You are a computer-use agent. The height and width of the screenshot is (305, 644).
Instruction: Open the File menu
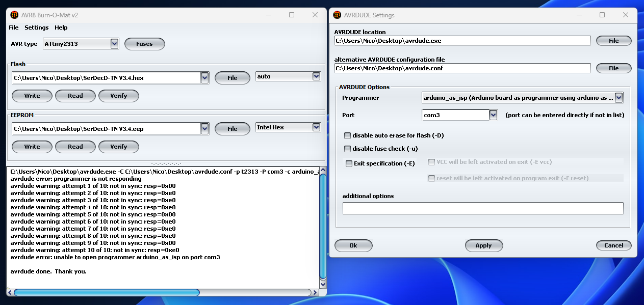click(x=14, y=27)
